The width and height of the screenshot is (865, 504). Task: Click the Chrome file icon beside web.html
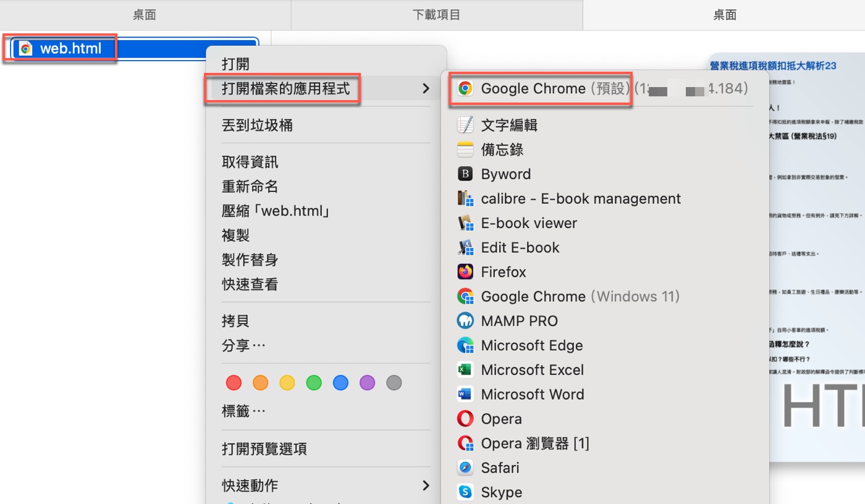[x=25, y=49]
